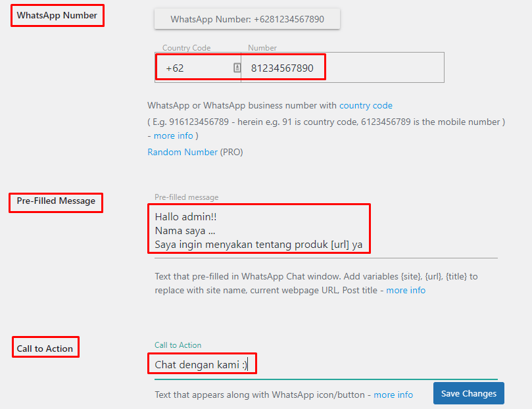Open the more info link under WhatsApp number

click(x=174, y=135)
